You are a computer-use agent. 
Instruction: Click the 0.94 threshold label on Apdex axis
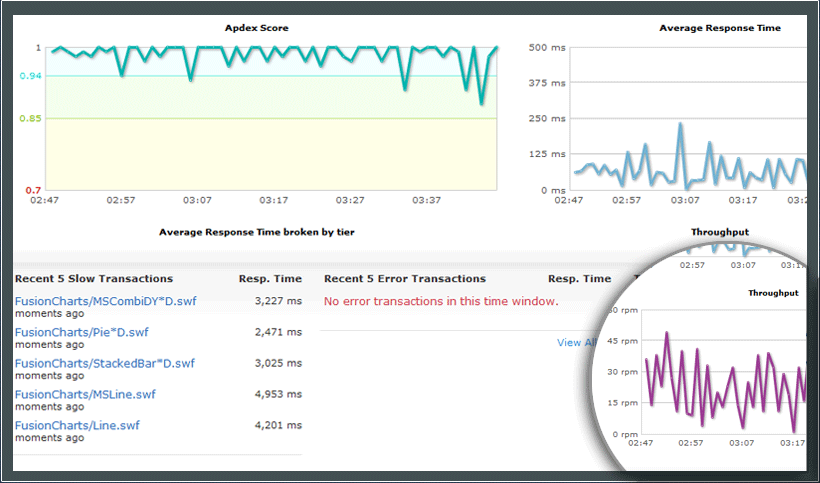(x=30, y=76)
